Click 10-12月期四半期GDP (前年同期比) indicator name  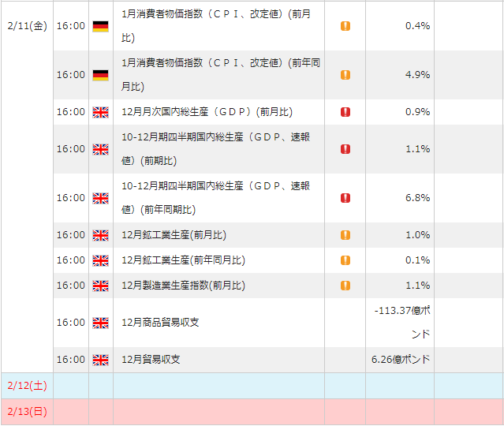click(215, 198)
